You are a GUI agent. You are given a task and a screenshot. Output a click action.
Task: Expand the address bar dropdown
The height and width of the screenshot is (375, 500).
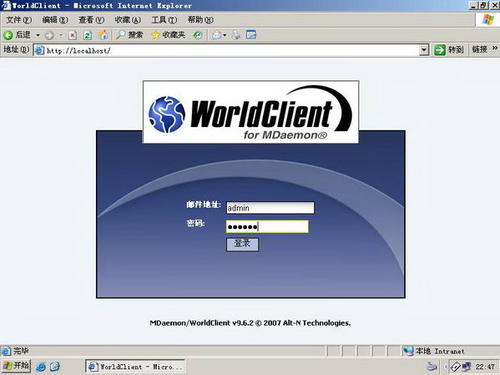pos(424,50)
